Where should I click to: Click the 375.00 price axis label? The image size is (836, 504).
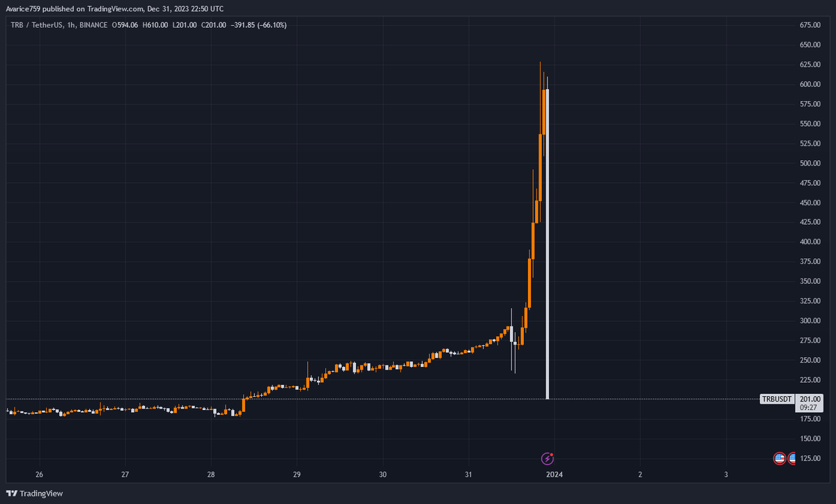[x=810, y=262]
